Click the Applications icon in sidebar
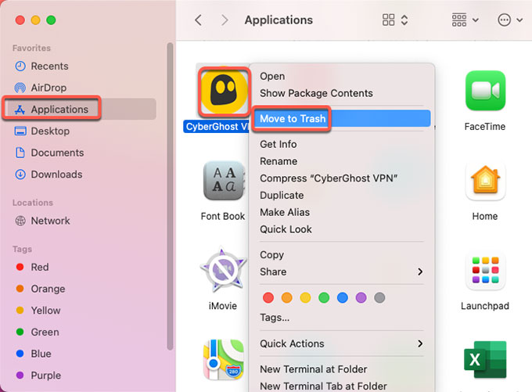Screen dimensions: 532x392 click(20, 110)
